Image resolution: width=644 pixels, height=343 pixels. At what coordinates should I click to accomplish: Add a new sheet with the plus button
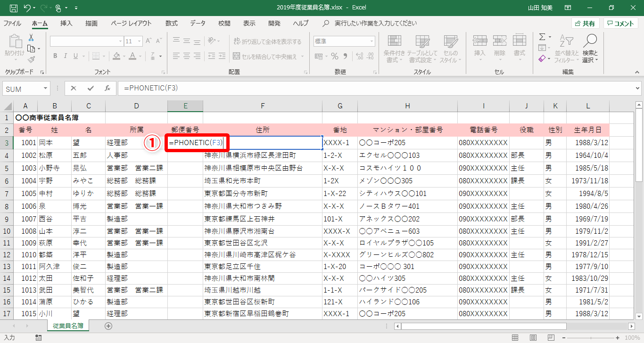tap(108, 326)
